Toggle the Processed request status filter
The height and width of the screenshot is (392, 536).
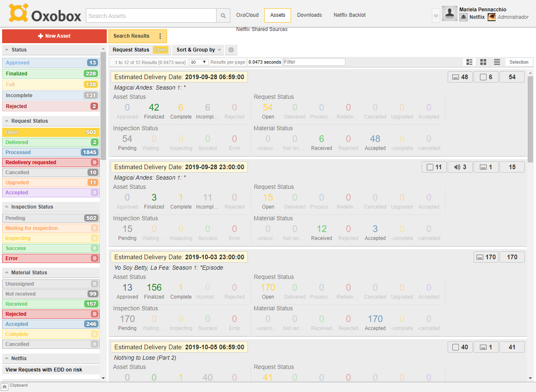click(51, 152)
